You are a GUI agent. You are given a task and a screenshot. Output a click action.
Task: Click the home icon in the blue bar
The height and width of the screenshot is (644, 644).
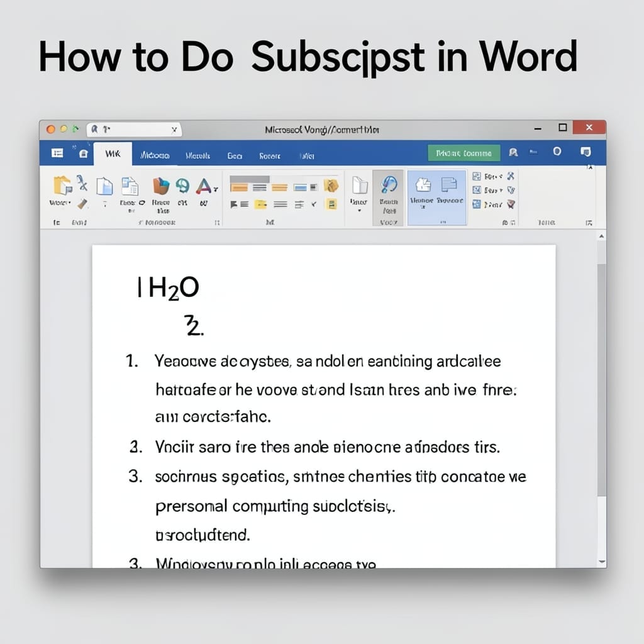point(84,153)
